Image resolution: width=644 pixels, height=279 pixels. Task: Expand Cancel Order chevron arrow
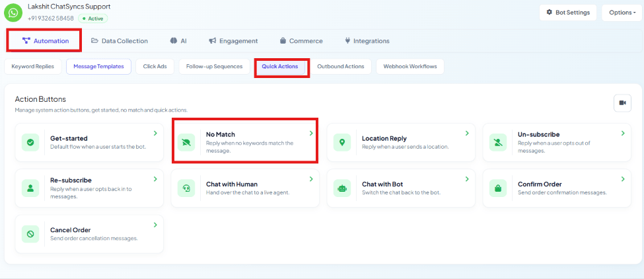155,225
